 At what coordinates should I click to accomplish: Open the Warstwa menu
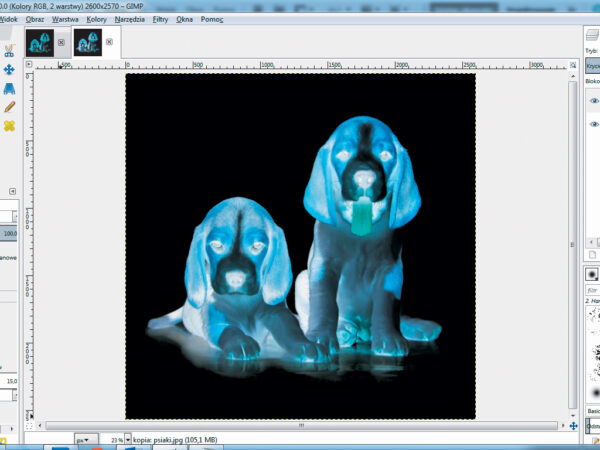[65, 19]
